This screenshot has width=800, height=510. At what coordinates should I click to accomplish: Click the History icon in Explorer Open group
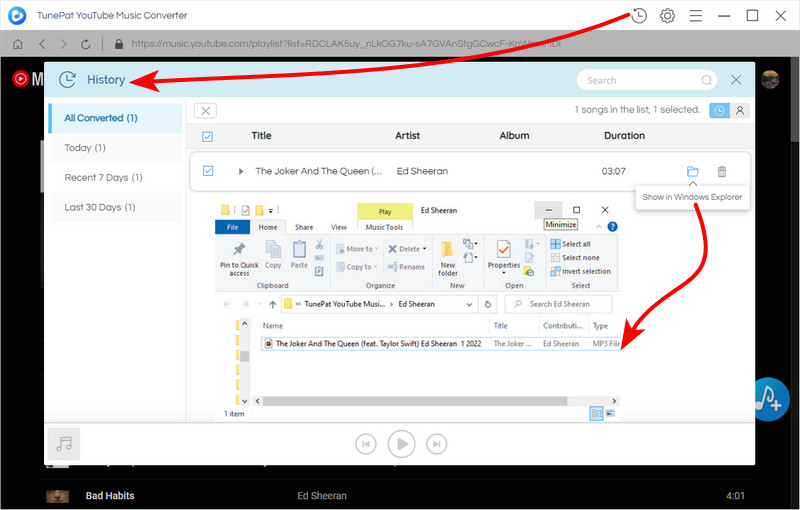click(x=529, y=271)
